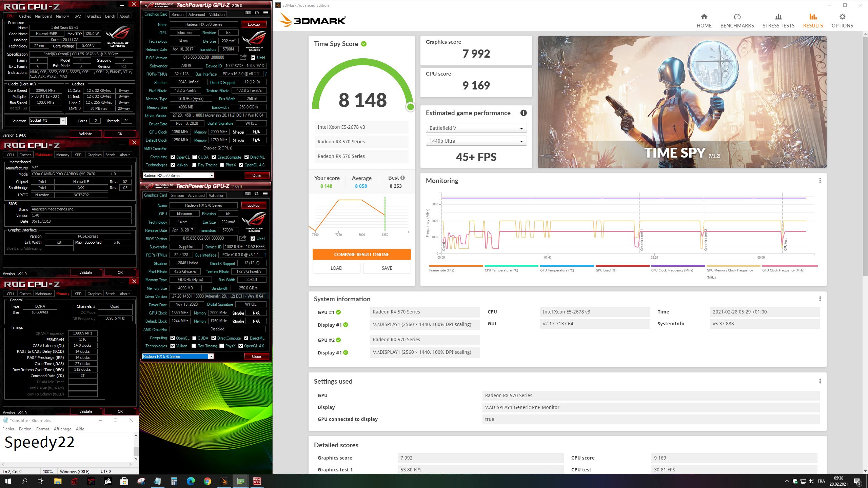The image size is (868, 488).
Task: Expand the Settings used three-dot menu
Action: [x=820, y=381]
